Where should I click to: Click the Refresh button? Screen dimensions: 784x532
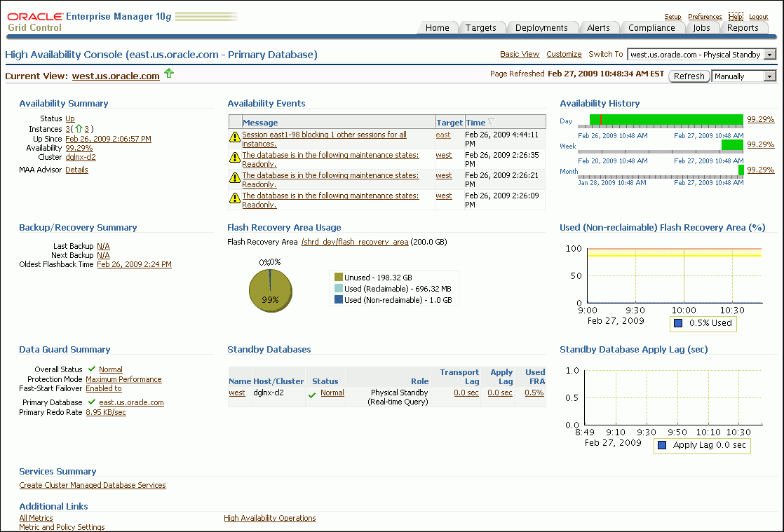tap(689, 76)
